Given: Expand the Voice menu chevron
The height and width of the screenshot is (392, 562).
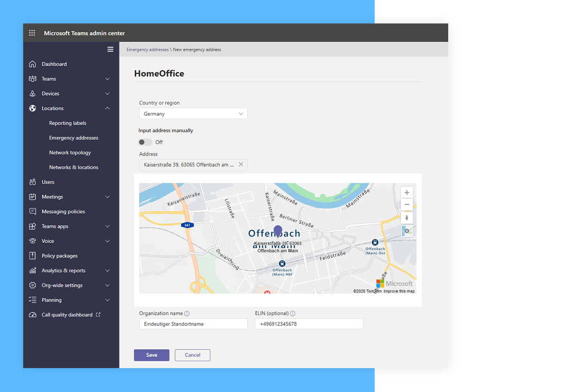Looking at the screenshot, I should 107,241.
